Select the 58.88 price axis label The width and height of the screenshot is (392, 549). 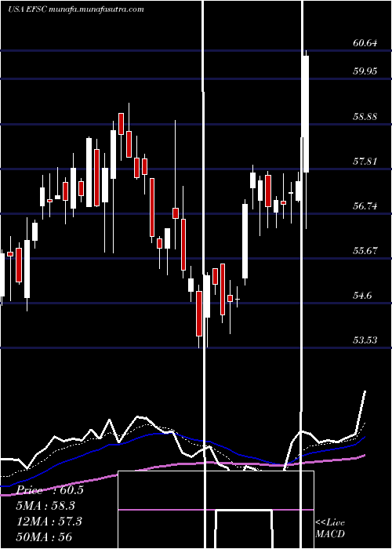[365, 117]
